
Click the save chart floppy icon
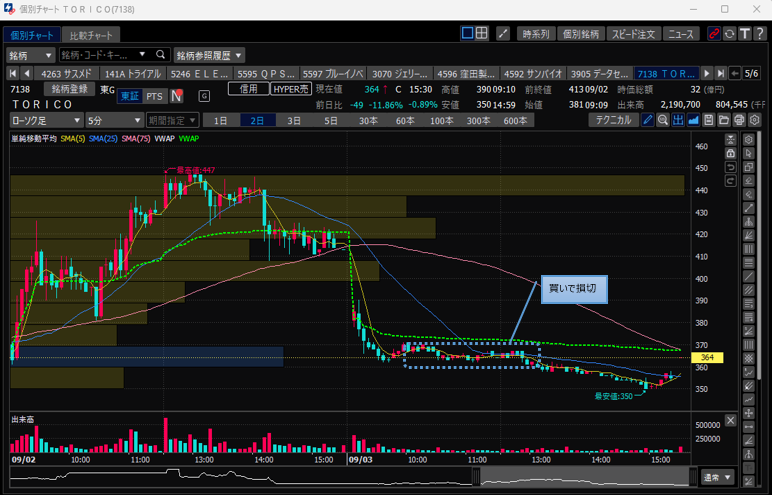709,120
